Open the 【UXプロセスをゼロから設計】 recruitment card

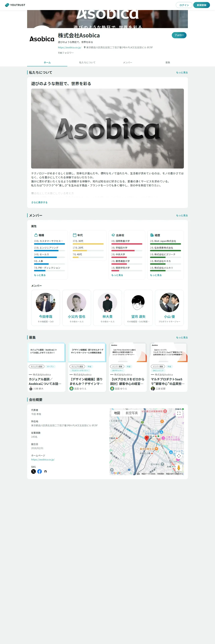[x=128, y=367]
